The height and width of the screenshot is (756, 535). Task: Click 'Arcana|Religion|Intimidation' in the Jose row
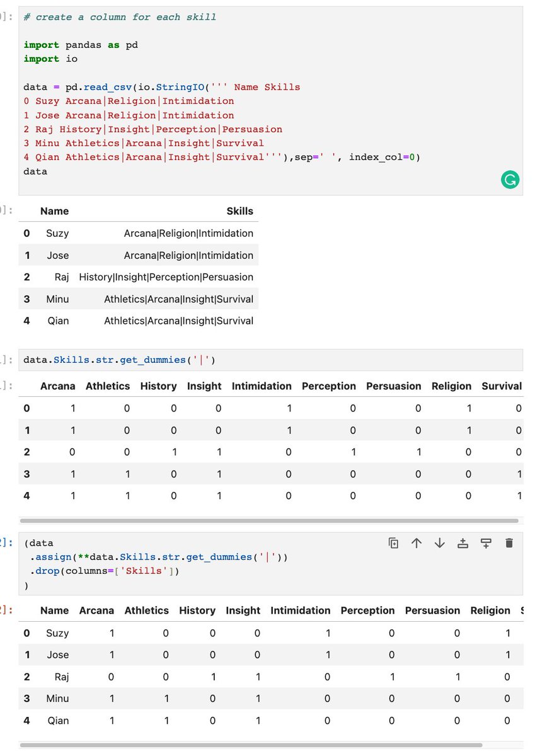[188, 255]
